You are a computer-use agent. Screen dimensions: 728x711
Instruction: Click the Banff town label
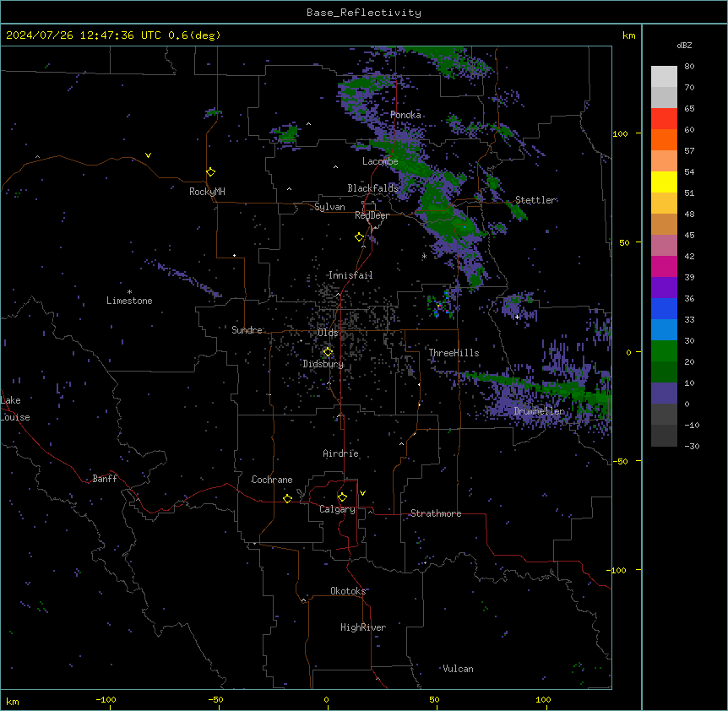105,479
